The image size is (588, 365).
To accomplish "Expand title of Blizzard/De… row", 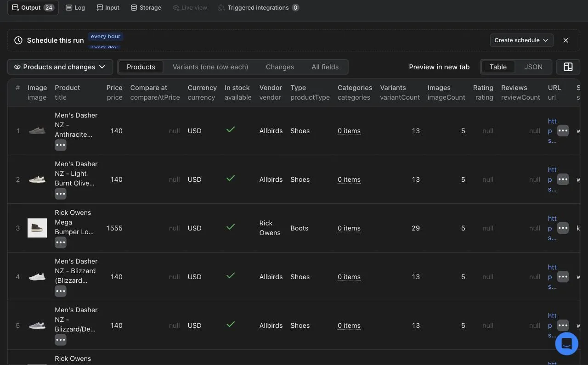I will click(x=61, y=340).
